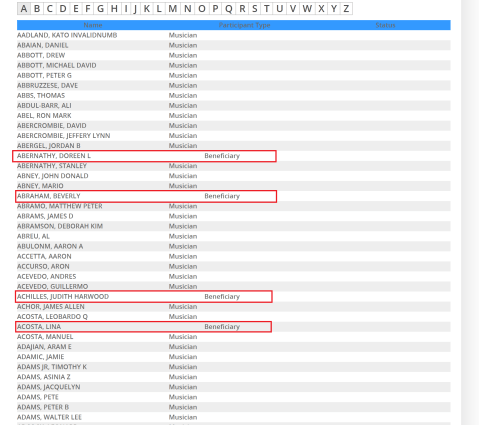479x425 pixels.
Task: Click ABERGEL, JORDAN B name
Action: pos(49,146)
